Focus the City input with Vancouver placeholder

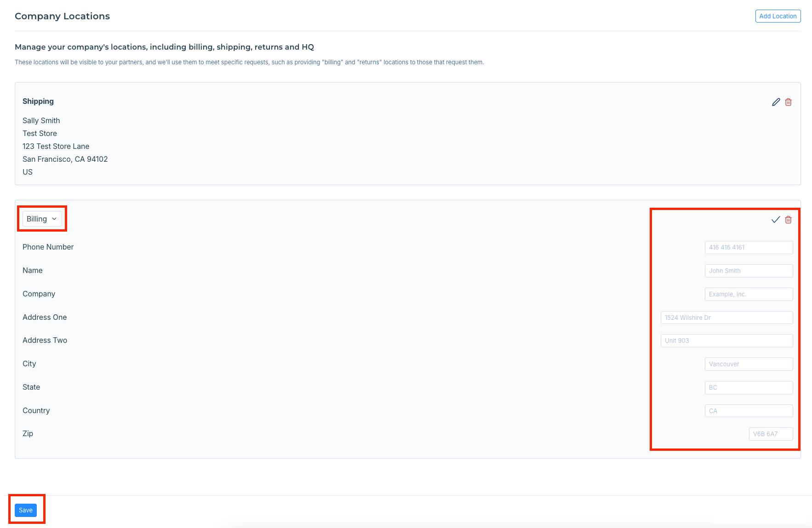749,364
